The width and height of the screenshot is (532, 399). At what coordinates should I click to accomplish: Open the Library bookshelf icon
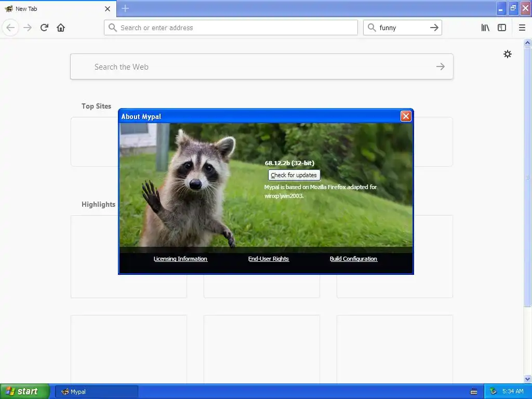point(485,28)
